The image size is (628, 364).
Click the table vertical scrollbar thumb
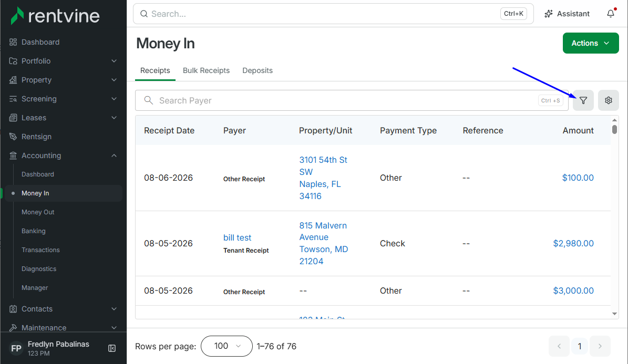coord(614,129)
